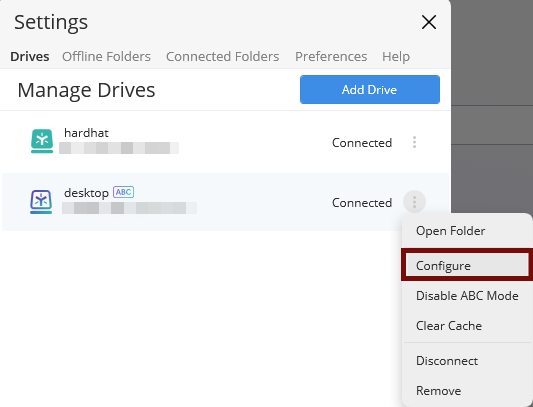Image resolution: width=533 pixels, height=407 pixels.
Task: Switch to the Offline Folders tab
Action: (106, 56)
